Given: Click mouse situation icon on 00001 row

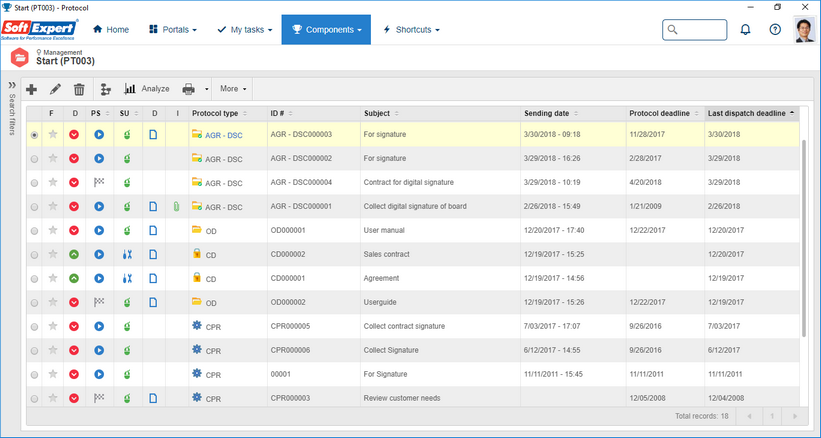Looking at the screenshot, I should [x=127, y=374].
